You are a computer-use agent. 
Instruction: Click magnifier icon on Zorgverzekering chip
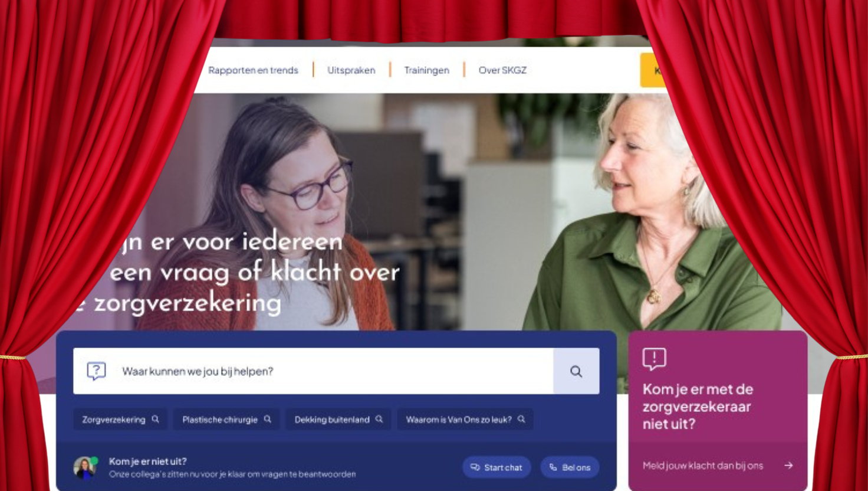[x=155, y=419]
